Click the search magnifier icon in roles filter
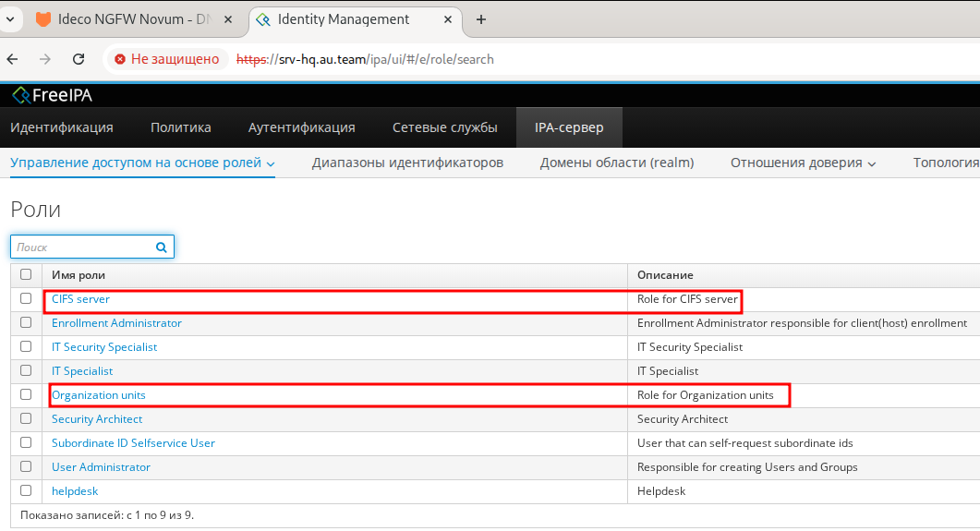The image size is (980, 531). [x=161, y=247]
